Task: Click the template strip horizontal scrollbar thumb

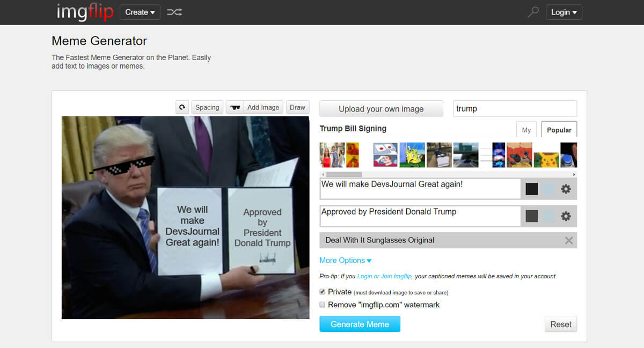Action: point(344,174)
